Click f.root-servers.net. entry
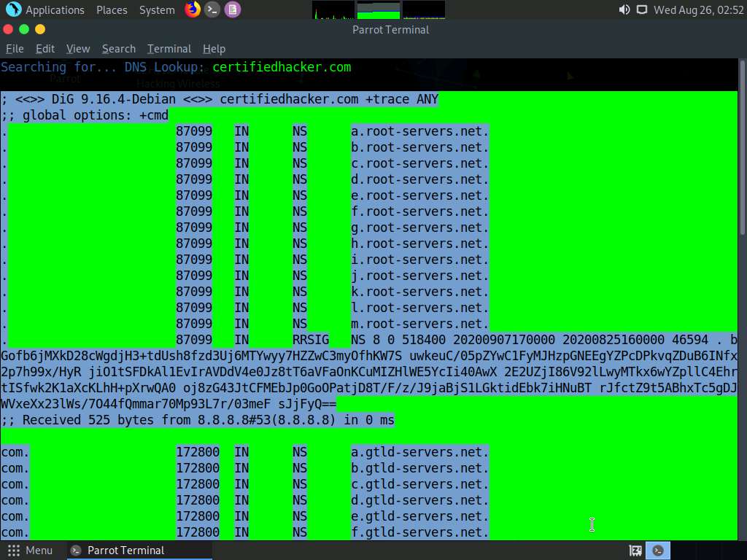This screenshot has width=747, height=560. tap(419, 211)
